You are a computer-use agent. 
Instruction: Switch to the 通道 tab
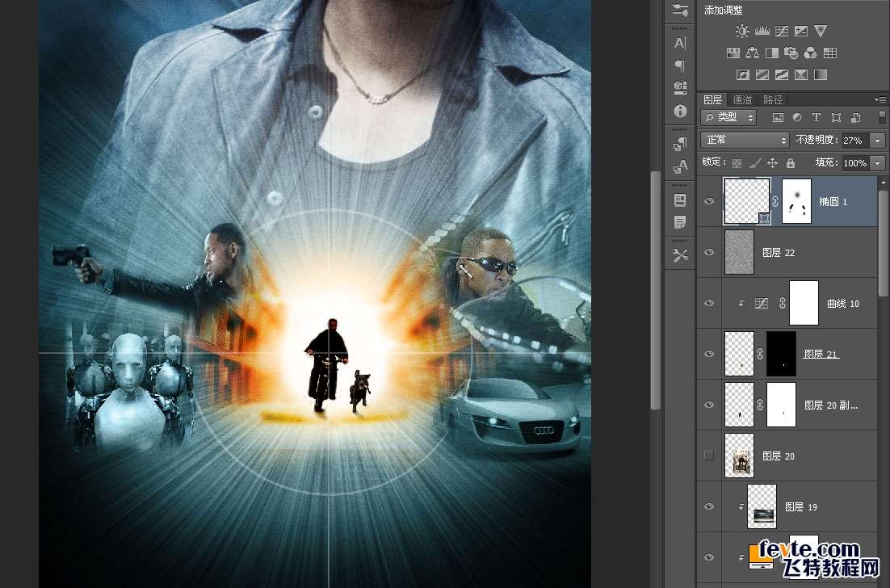[742, 100]
